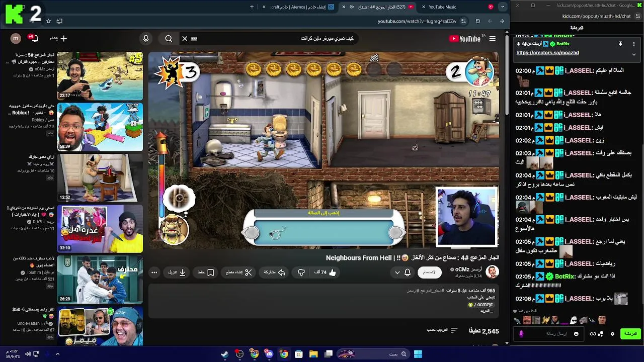Image resolution: width=644 pixels, height=362 pixels.
Task: Click the neighbour anger meter portrait
Action: (x=174, y=229)
